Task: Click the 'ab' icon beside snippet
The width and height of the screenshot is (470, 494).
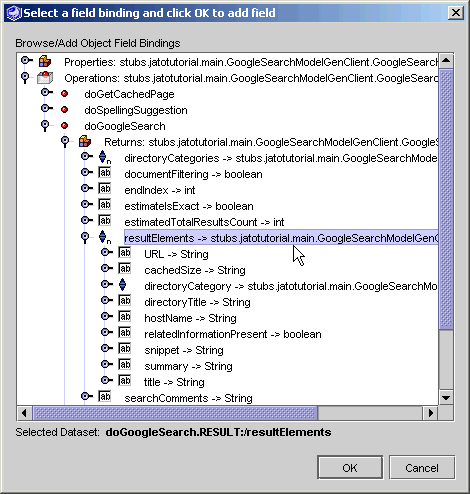Action: 125,349
